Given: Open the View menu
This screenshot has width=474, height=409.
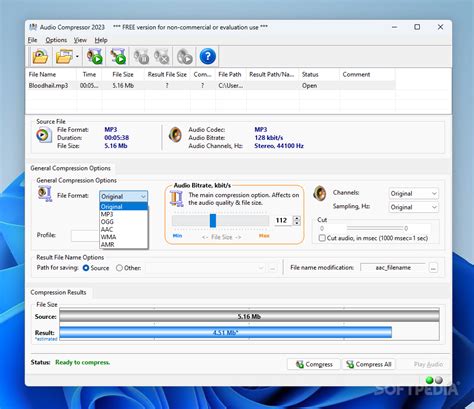Looking at the screenshot, I should pyautogui.click(x=80, y=40).
